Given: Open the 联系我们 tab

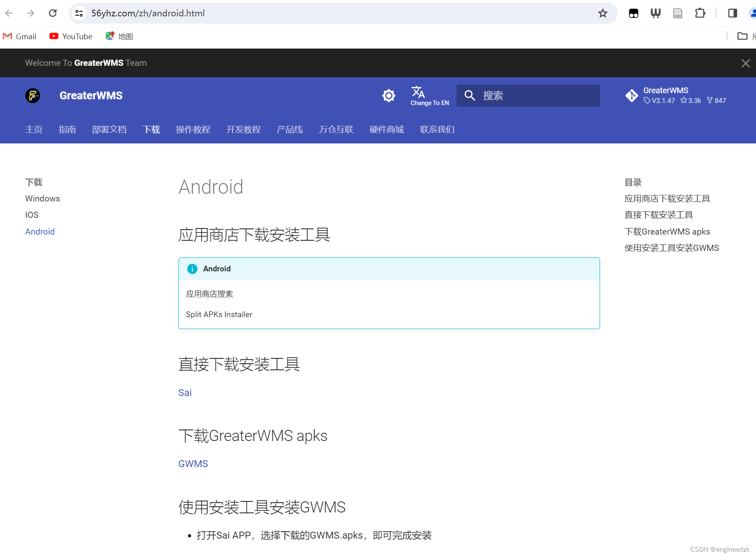Looking at the screenshot, I should click(437, 130).
